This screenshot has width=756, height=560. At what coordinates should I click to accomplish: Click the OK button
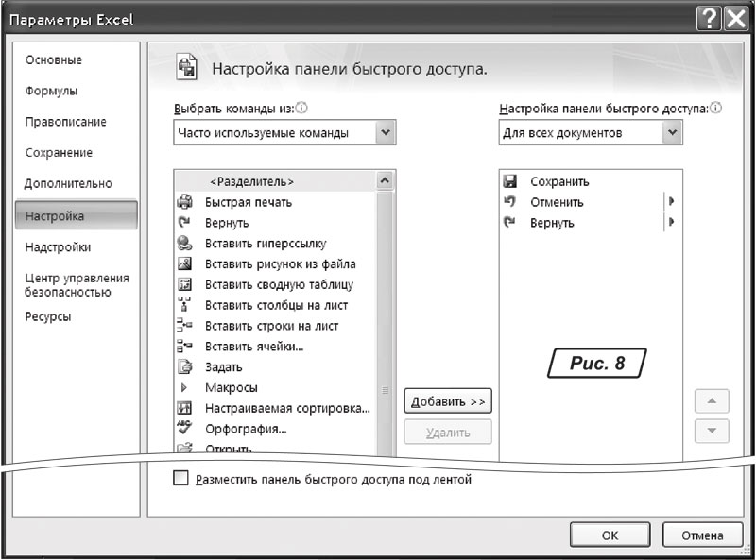click(x=610, y=535)
